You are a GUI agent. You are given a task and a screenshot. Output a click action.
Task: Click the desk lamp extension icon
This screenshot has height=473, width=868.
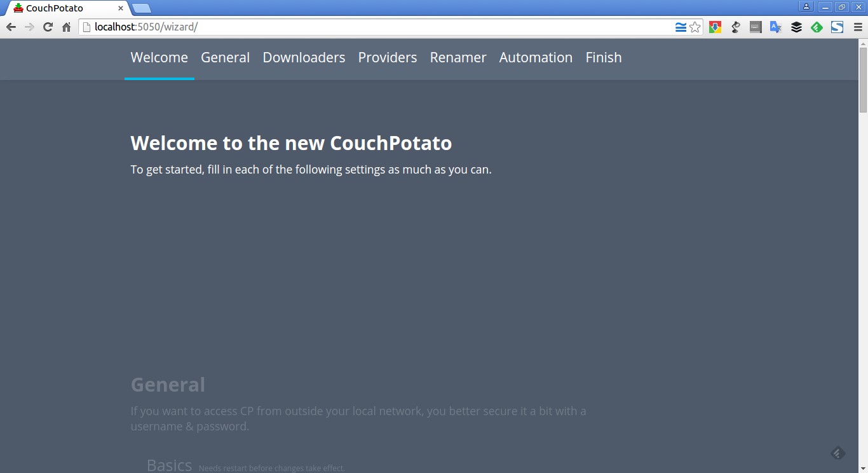[x=736, y=27]
